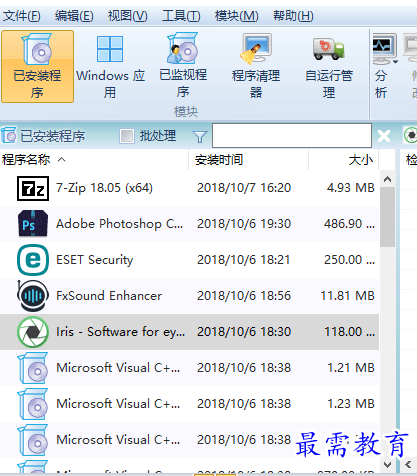Image resolution: width=417 pixels, height=476 pixels.
Task: Open the Windows 应用 module
Action: pos(110,66)
